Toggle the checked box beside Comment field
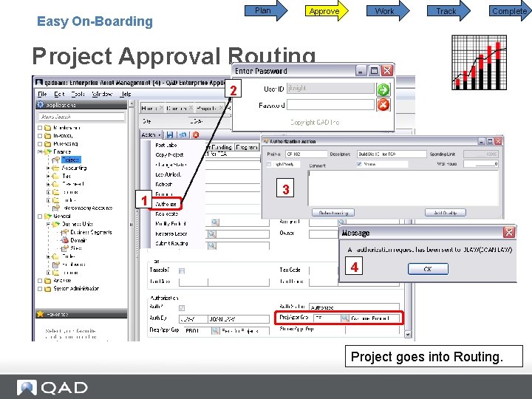This screenshot has height=399, width=532. click(359, 164)
